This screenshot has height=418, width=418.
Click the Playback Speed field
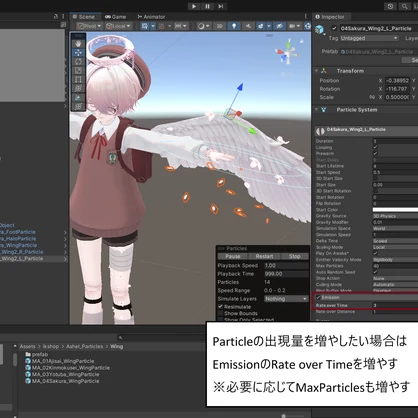(286, 266)
